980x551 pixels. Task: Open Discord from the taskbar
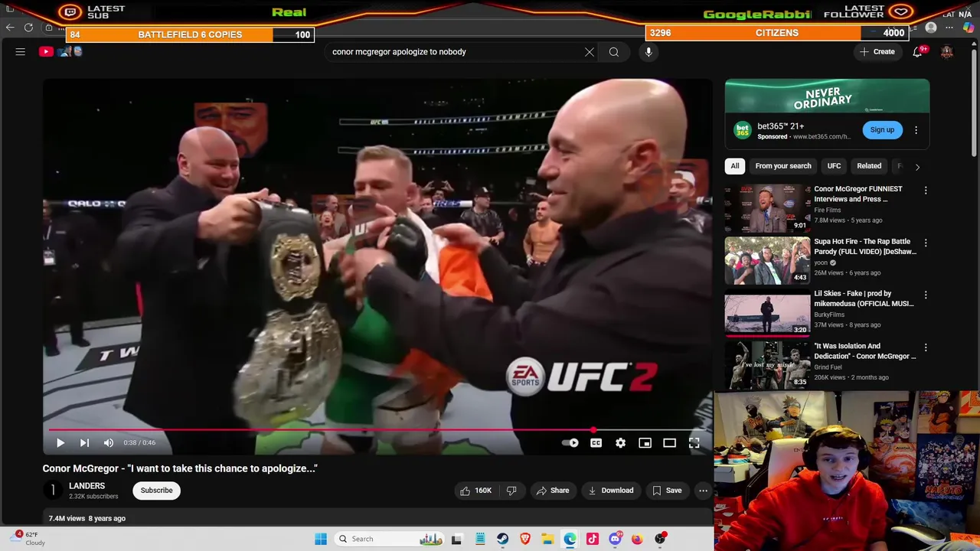point(615,539)
